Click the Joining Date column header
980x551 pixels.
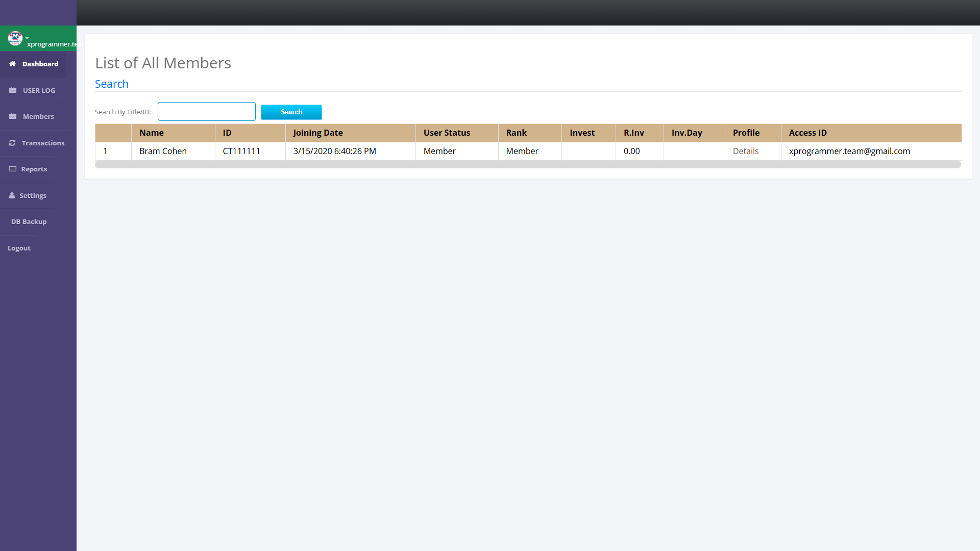317,133
